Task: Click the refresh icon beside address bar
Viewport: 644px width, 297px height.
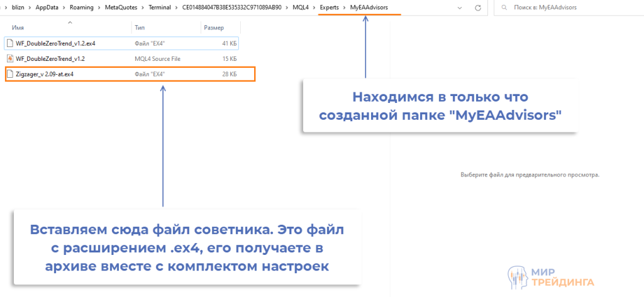Action: point(478,8)
